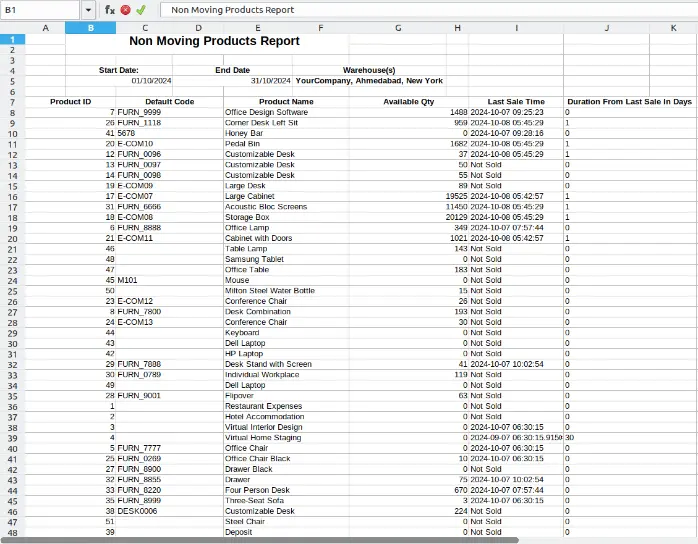Viewport: 698px width, 544px height.
Task: Click the End Date value 31/10/2024
Action: [x=269, y=81]
